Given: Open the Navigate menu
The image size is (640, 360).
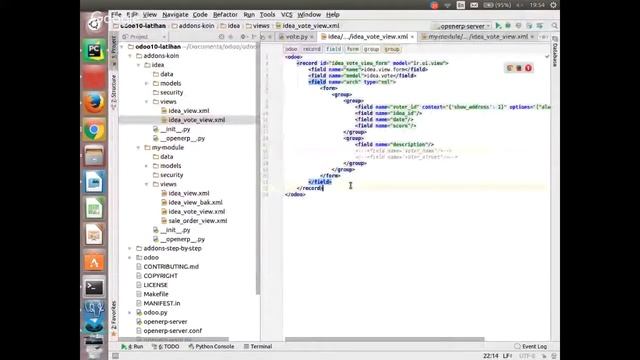Looking at the screenshot, I should pos(175,15).
